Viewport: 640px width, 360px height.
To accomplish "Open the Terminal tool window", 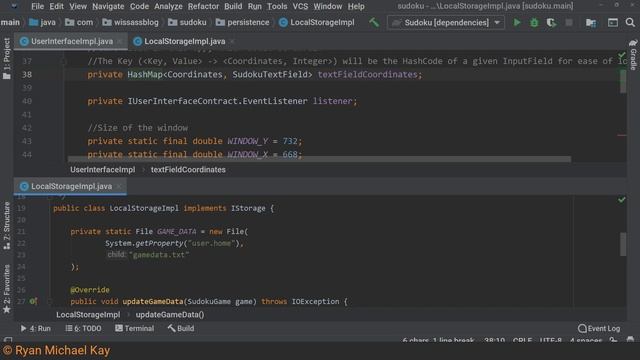I will tap(134, 329).
